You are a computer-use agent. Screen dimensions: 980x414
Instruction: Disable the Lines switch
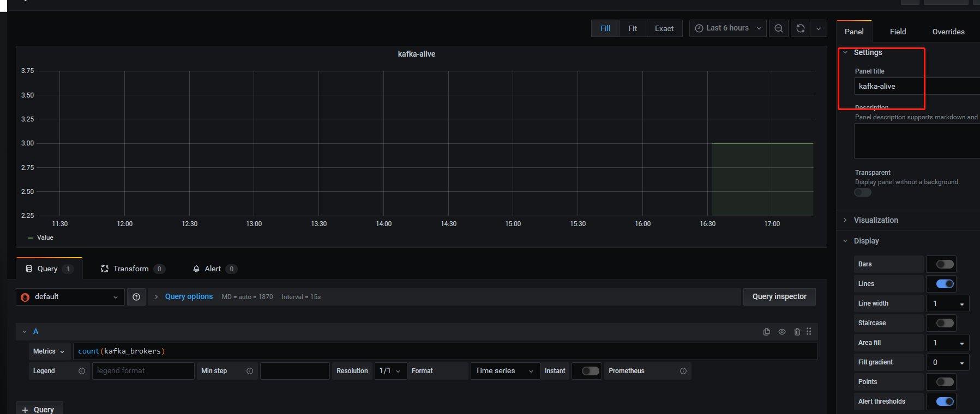coord(945,284)
